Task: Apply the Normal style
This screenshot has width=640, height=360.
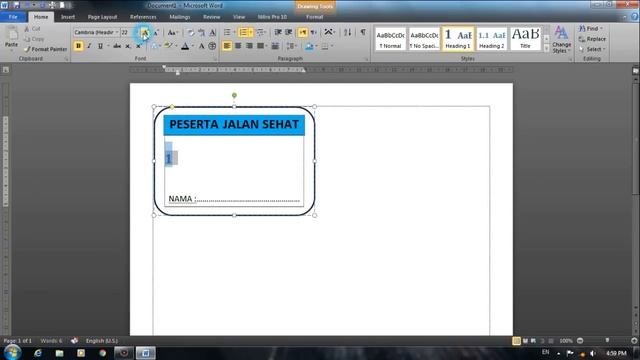Action: [x=390, y=40]
